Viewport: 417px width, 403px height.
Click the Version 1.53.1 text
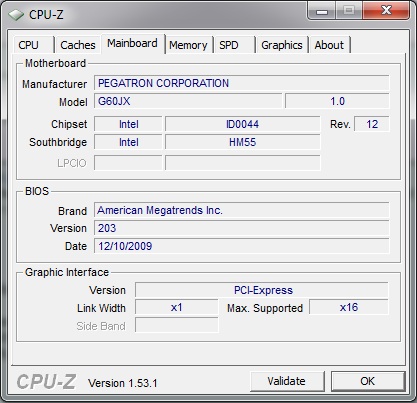pyautogui.click(x=123, y=383)
